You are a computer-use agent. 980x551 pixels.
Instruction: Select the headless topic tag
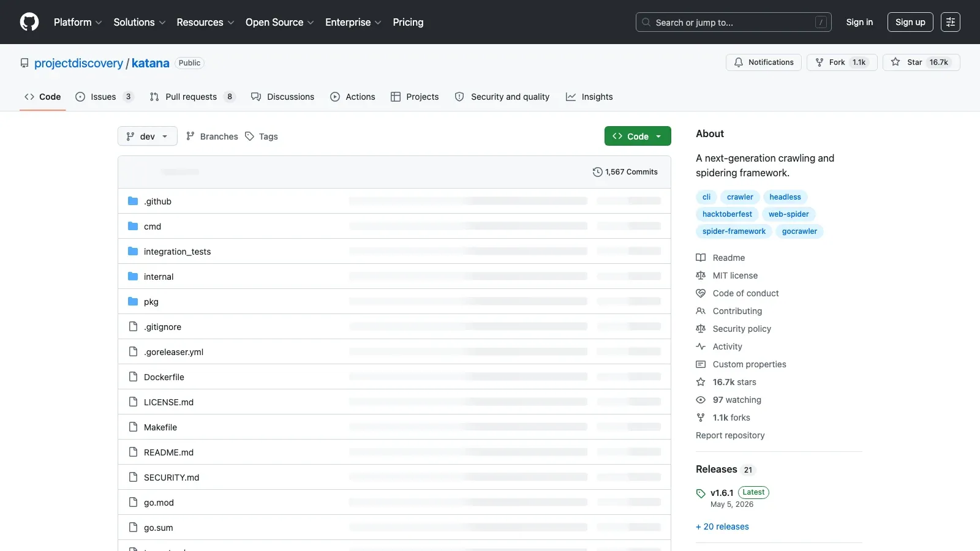(x=785, y=197)
